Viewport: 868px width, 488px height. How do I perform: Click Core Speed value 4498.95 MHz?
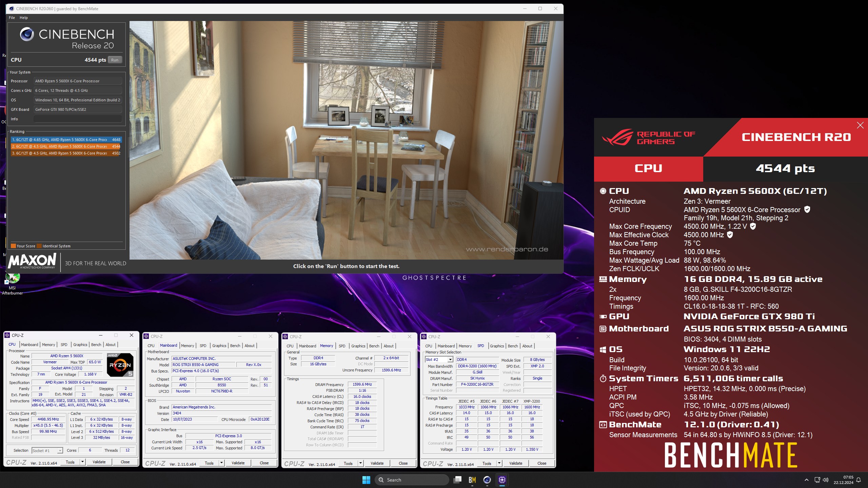click(x=48, y=419)
